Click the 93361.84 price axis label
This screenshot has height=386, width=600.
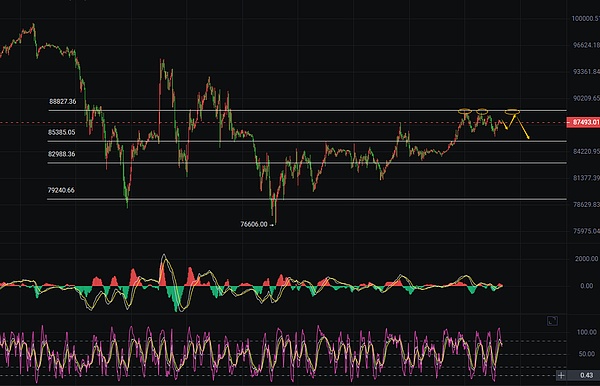tap(586, 72)
